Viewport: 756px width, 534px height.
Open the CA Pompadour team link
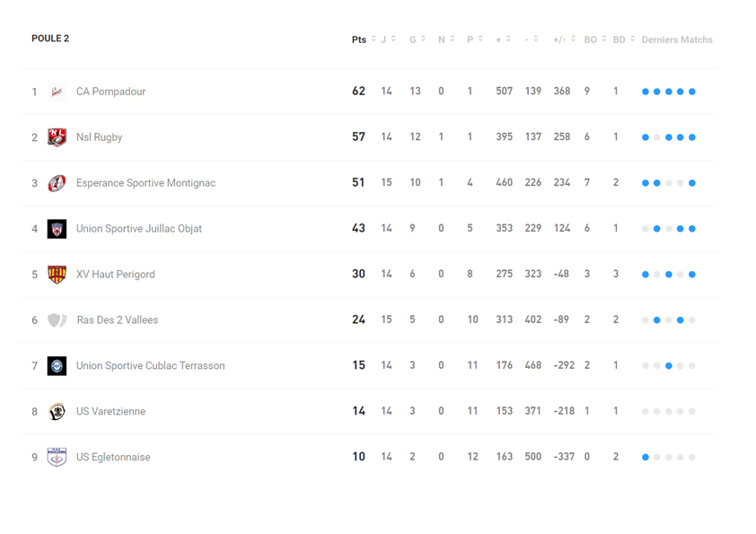click(x=110, y=92)
